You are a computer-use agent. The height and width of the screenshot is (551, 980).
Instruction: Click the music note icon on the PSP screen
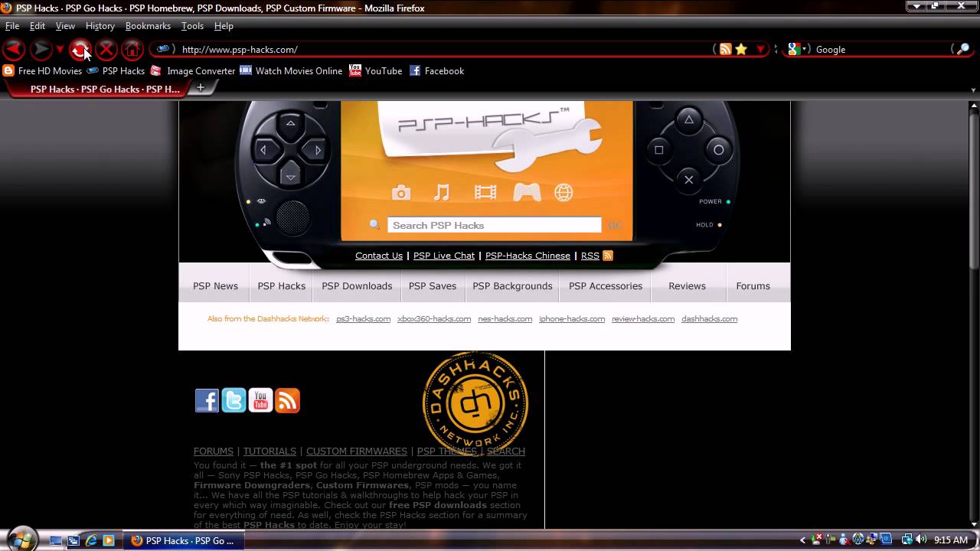coord(442,192)
